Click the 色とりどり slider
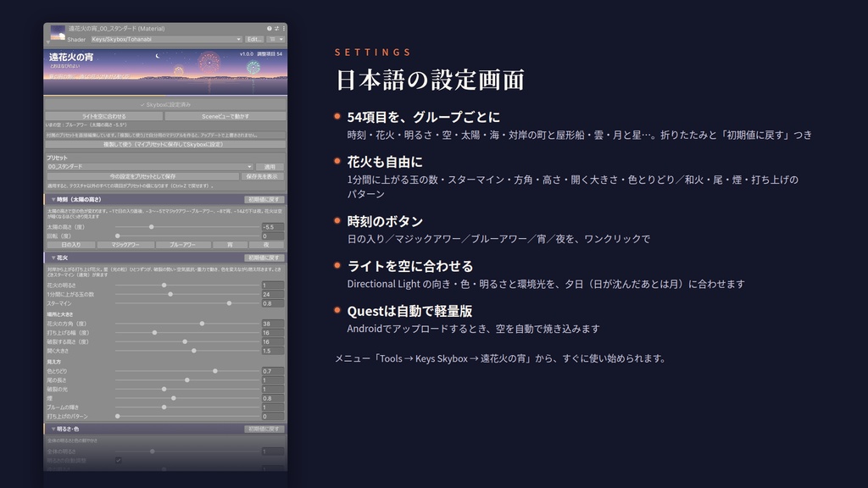Screen dimensions: 868x488 187,371
